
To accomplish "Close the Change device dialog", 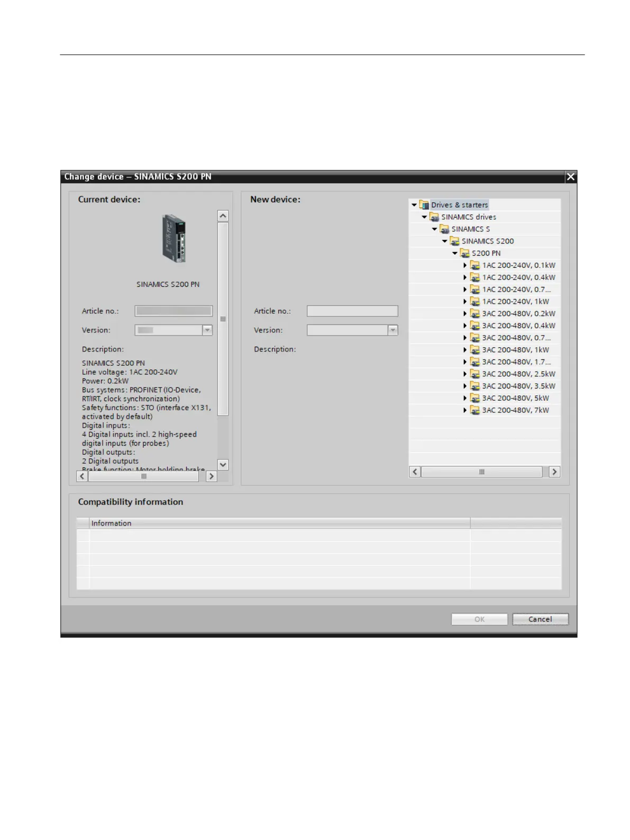I will click(x=570, y=177).
